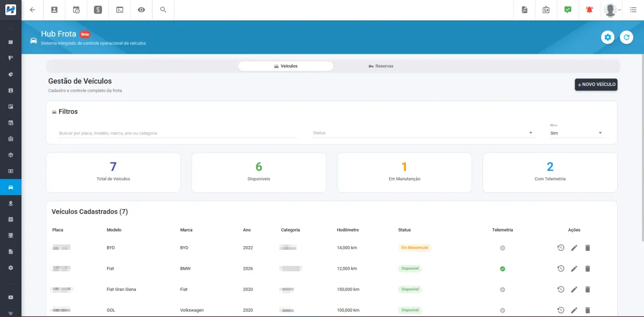Open the user avatar profile menu
Image resolution: width=644 pixels, height=317 pixels.
[611, 10]
